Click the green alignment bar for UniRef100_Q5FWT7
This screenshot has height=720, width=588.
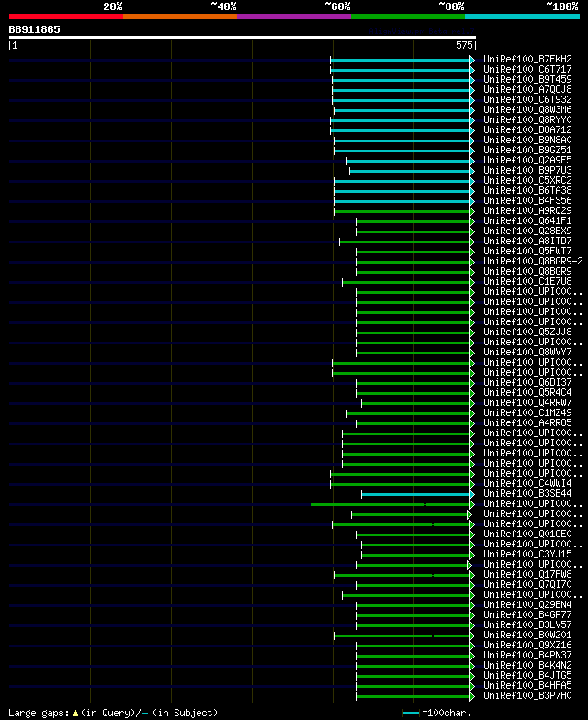(413, 252)
